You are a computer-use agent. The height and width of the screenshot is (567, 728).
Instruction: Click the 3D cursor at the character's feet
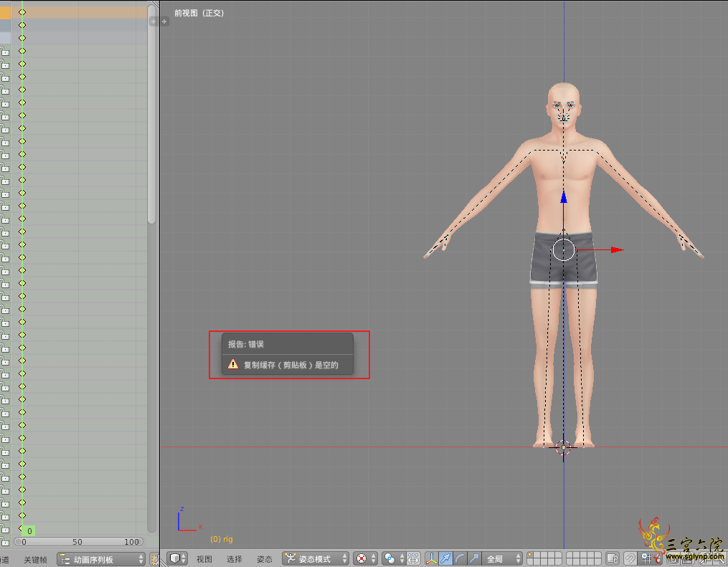(x=563, y=447)
